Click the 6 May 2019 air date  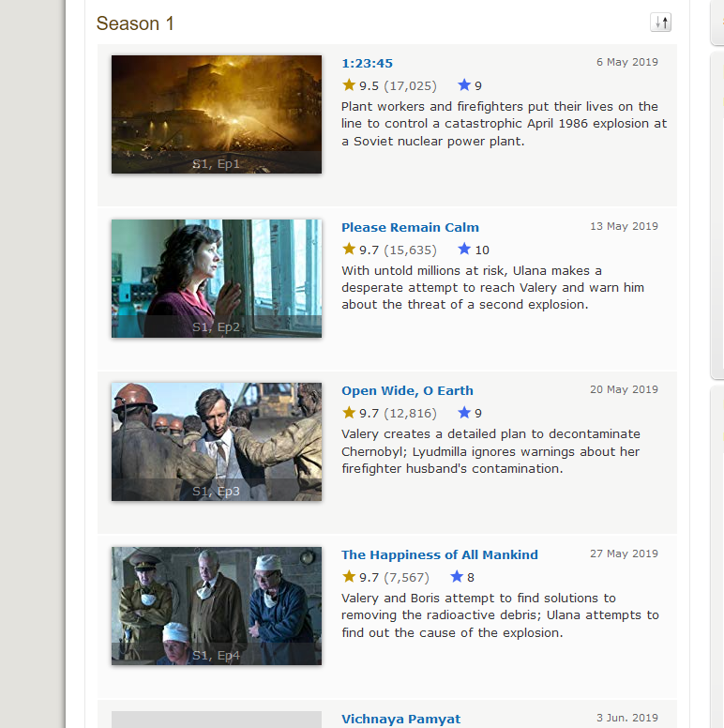tap(627, 62)
